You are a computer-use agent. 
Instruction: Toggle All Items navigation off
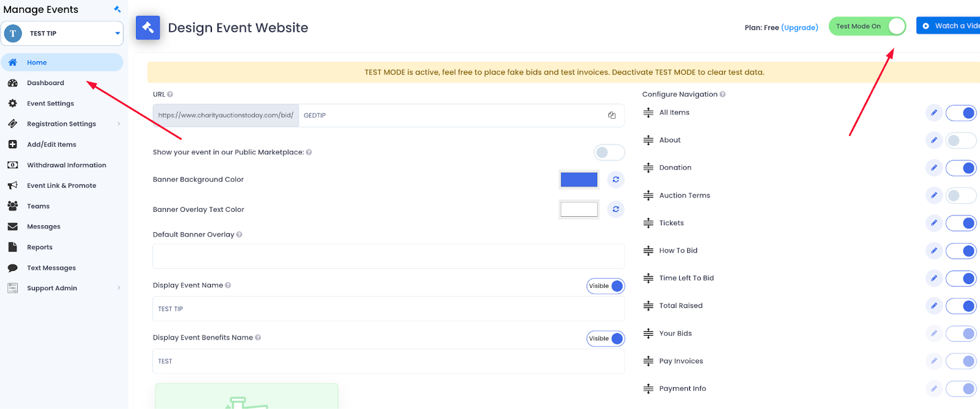click(x=961, y=113)
